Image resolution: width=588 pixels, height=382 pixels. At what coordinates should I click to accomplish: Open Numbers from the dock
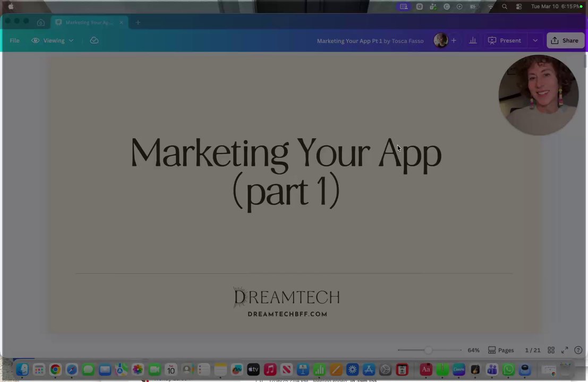click(x=319, y=370)
